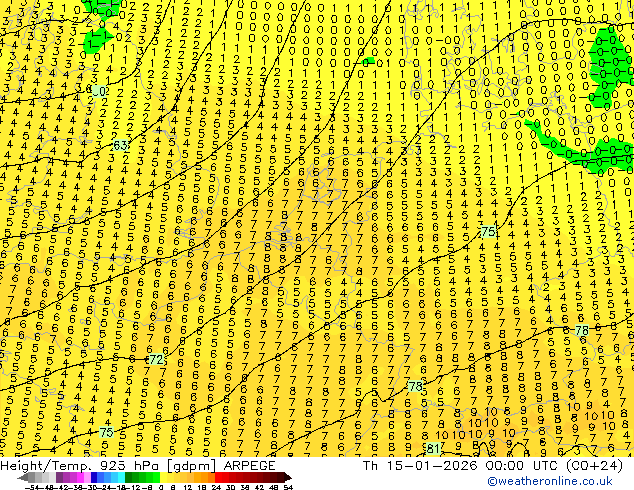Click the 72 contour label
634x490 pixels.
[x=156, y=359]
